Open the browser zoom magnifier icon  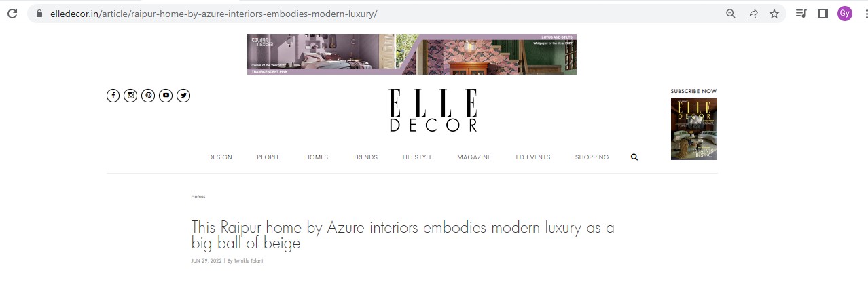point(731,14)
